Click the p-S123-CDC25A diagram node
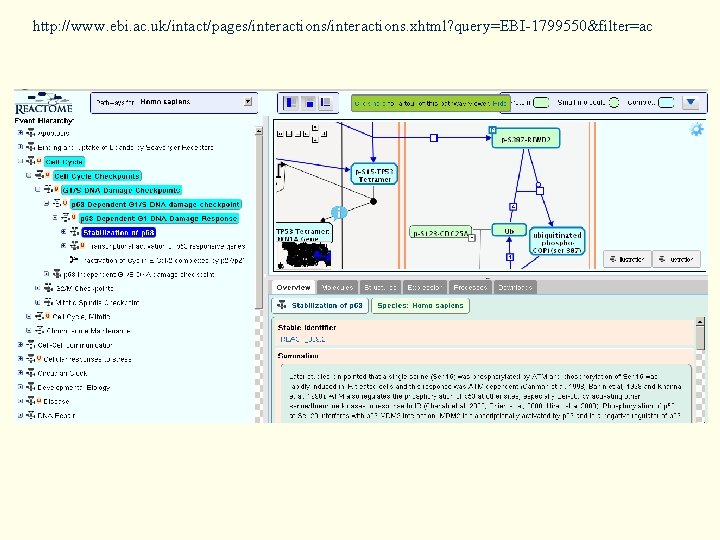The image size is (720, 540). click(440, 233)
